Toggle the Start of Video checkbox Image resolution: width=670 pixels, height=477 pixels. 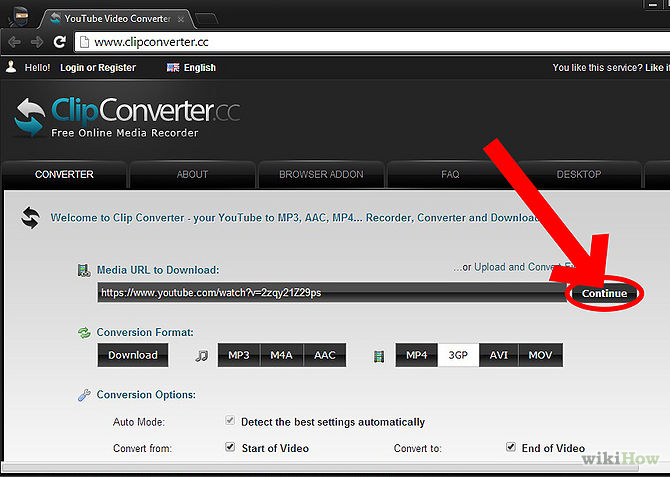pos(230,447)
